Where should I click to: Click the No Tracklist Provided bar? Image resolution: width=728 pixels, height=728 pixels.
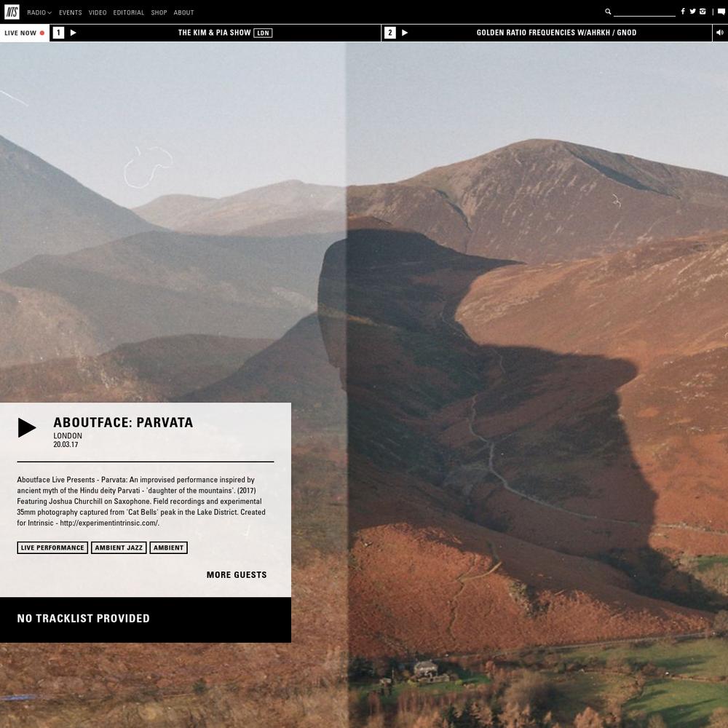pyautogui.click(x=146, y=620)
